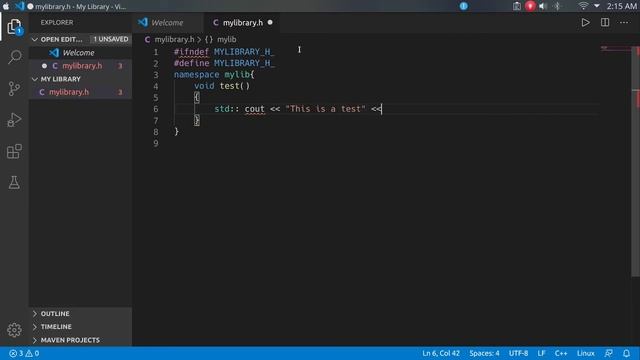Click Spaces: 4 indentation setting
The height and width of the screenshot is (360, 640).
[484, 353]
